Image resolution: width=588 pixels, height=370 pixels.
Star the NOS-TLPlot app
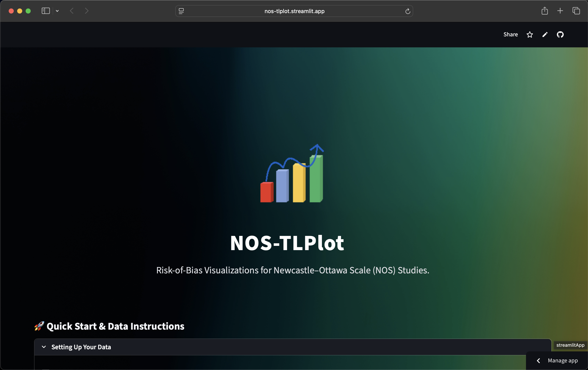tap(530, 34)
